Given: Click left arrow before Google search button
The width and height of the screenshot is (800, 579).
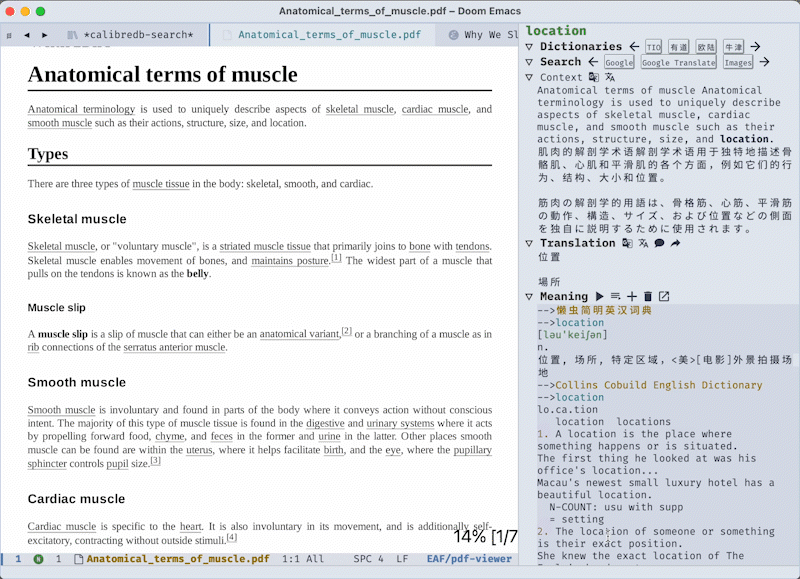Looking at the screenshot, I should 593,62.
